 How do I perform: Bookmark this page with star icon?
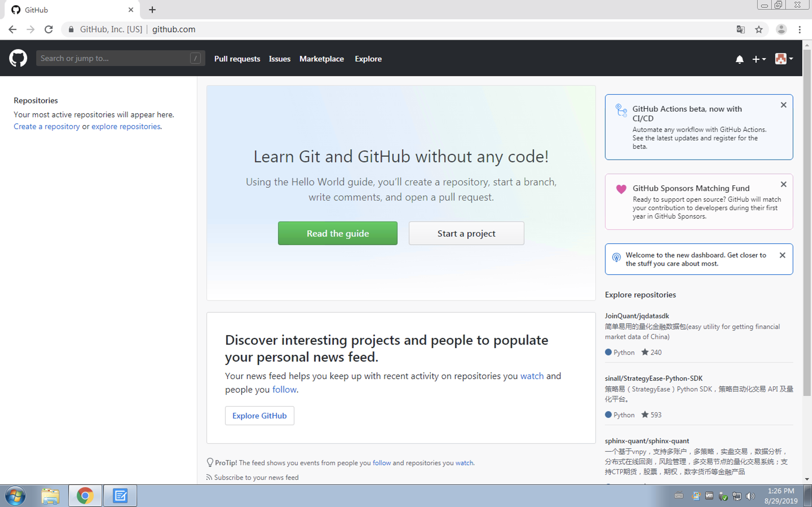tap(759, 30)
